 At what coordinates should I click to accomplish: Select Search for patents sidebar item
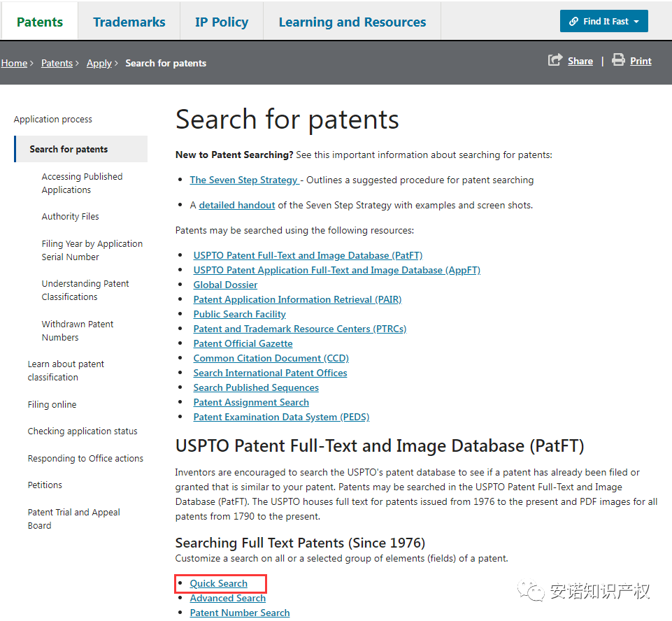point(81,149)
